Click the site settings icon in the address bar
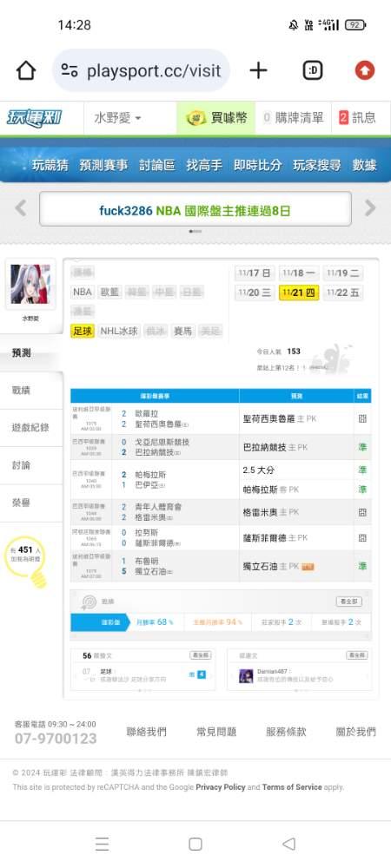 (x=70, y=70)
